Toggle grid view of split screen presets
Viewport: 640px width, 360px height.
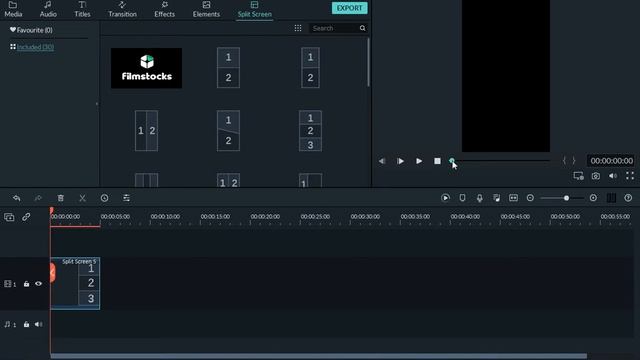298,28
